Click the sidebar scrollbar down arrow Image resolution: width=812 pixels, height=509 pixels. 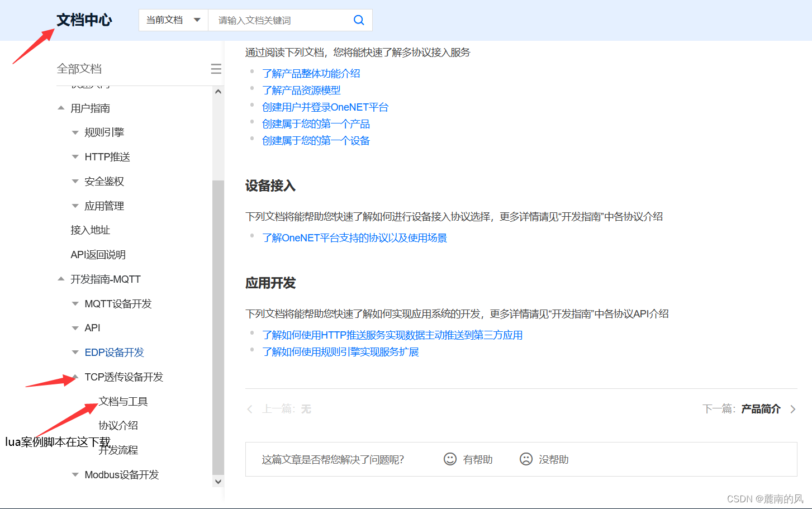point(219,482)
